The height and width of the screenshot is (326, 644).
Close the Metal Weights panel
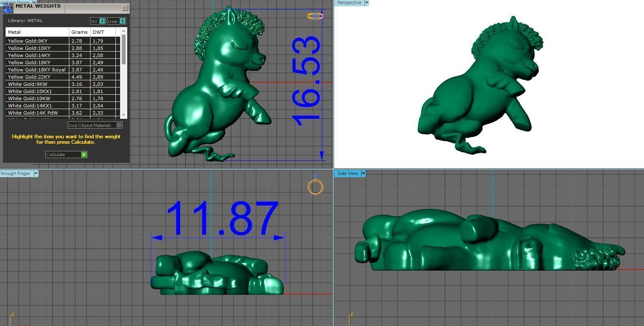(x=125, y=8)
